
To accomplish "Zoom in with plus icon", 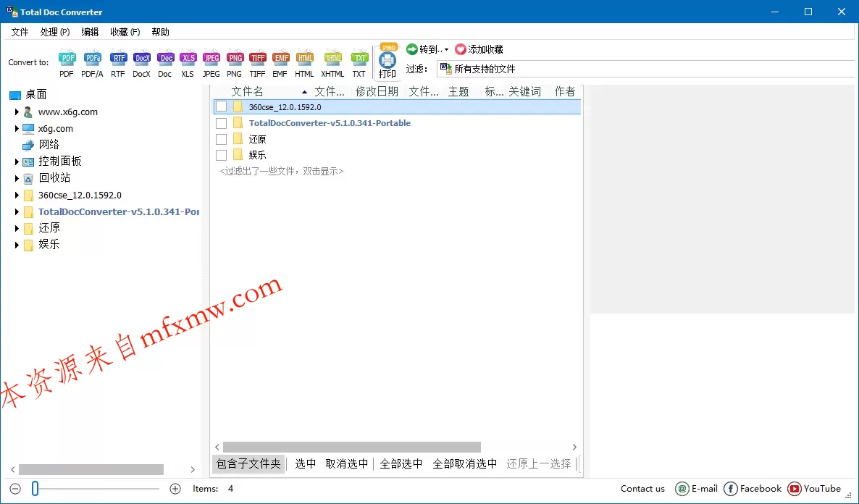I will coord(175,489).
